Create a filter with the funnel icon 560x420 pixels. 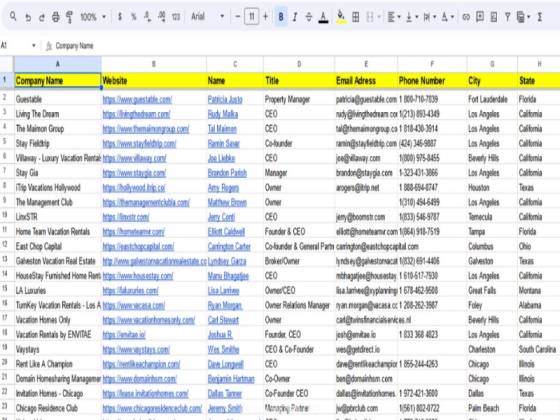(508, 17)
